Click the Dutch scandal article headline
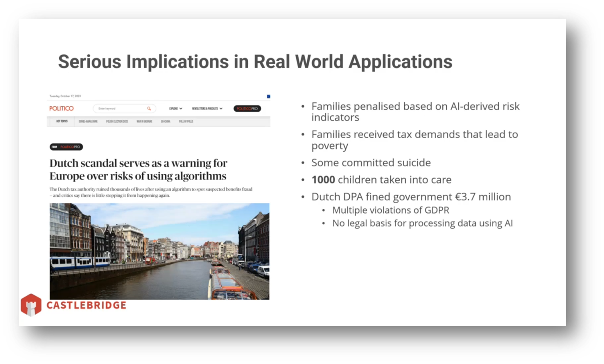 pos(138,169)
